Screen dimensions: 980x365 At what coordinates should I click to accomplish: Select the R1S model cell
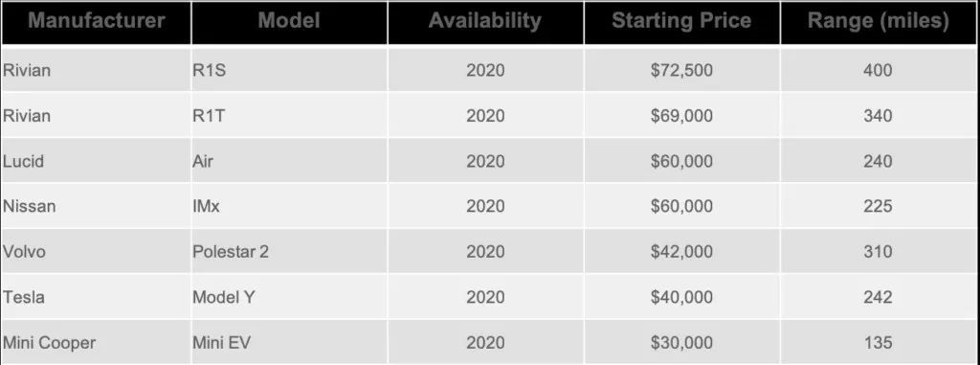tap(289, 70)
